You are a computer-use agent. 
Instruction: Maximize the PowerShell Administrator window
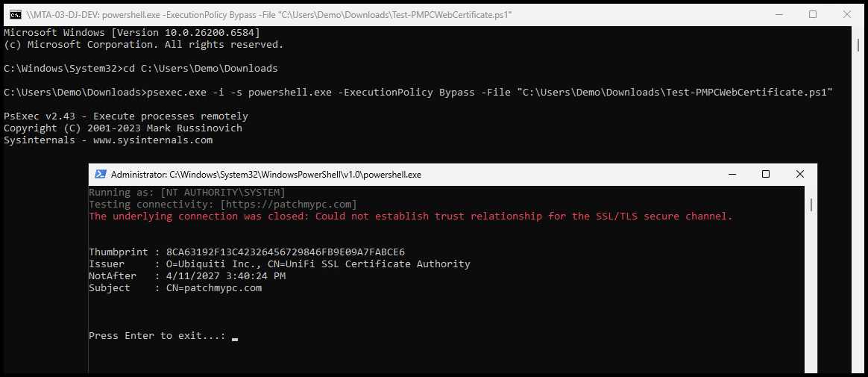pos(765,174)
